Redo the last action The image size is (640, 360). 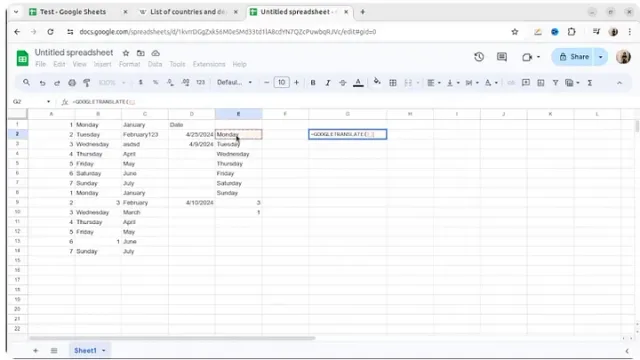click(57, 83)
